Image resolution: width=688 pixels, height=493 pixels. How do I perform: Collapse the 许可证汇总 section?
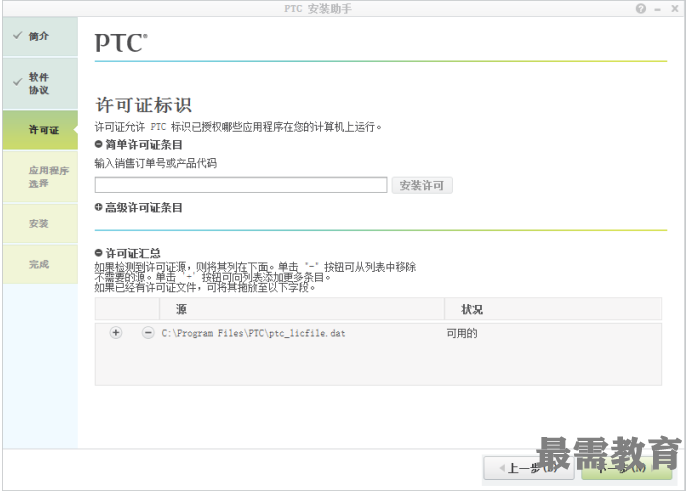pyautogui.click(x=98, y=253)
